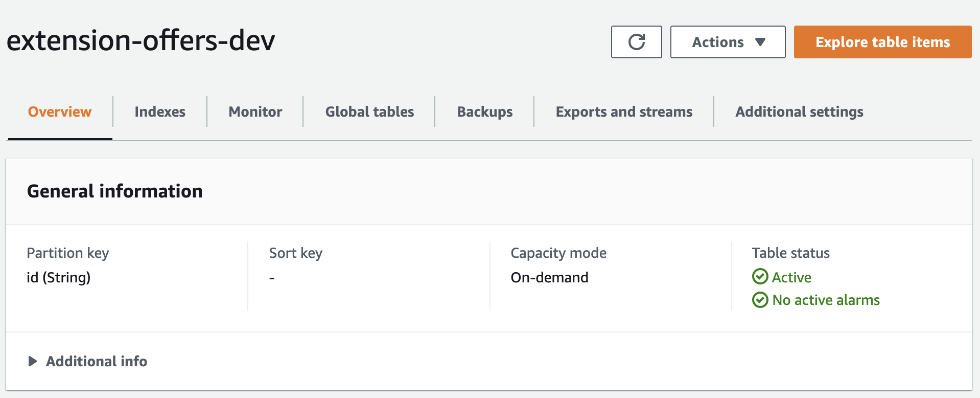View the Exports and streams tab
This screenshot has width=980, height=398.
[624, 112]
